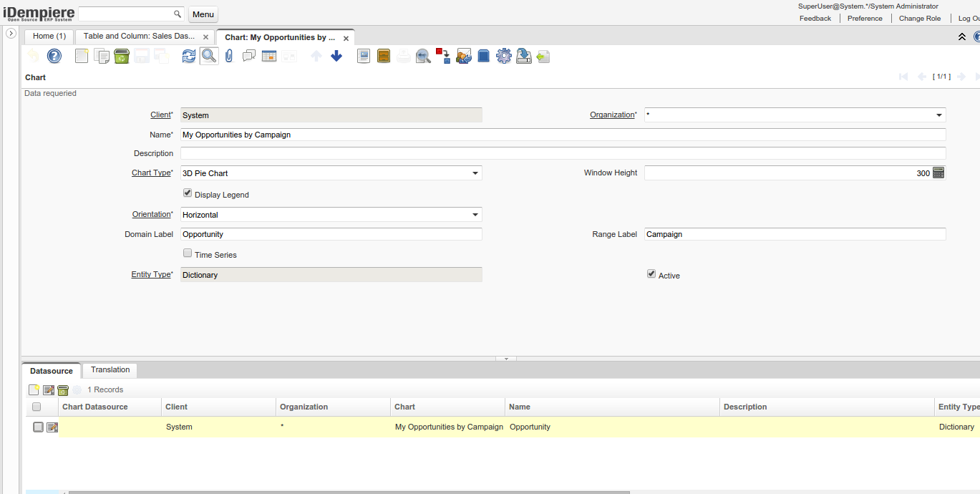Screen dimensions: 980x494
Task: Expand the Chart Type dropdown
Action: tap(475, 173)
